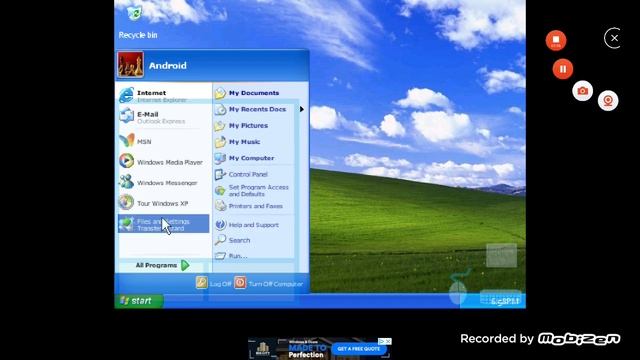Launch Windows Media Player
Image resolution: width=640 pixels, height=360 pixels.
pyautogui.click(x=164, y=162)
